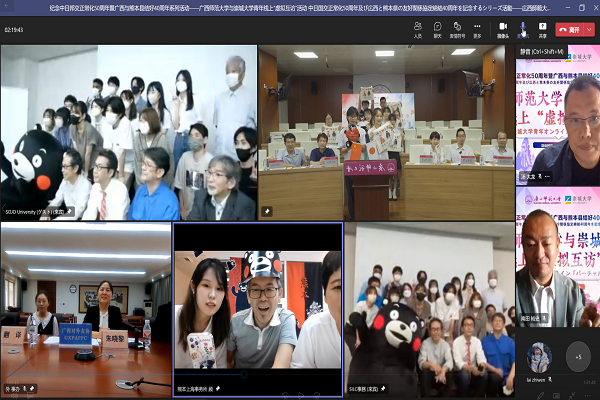Select the meeting room video with name placards
The width and height of the screenshot is (600, 400).
(x=84, y=308)
